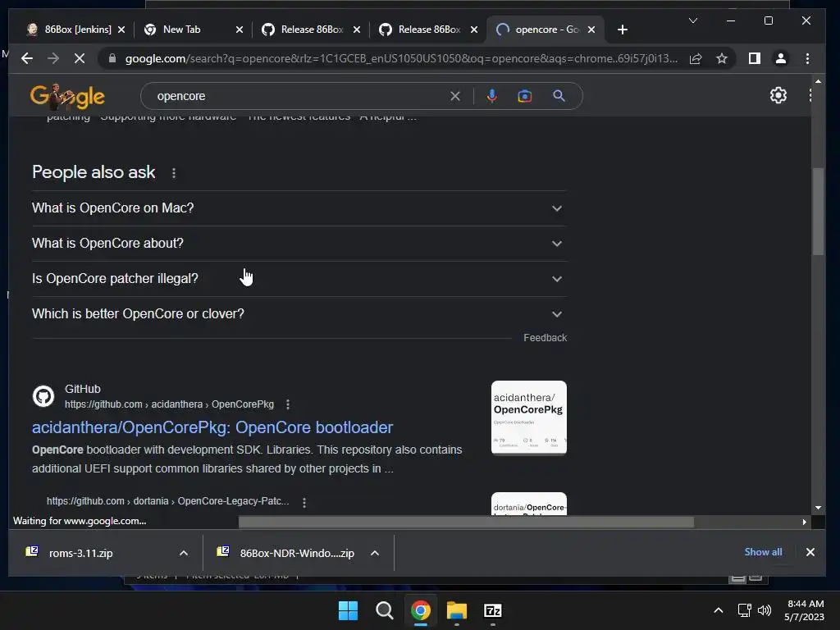Image resolution: width=840 pixels, height=630 pixels.
Task: Open more options for the OpenCore-Legacy-Patcher result
Action: pyautogui.click(x=304, y=503)
